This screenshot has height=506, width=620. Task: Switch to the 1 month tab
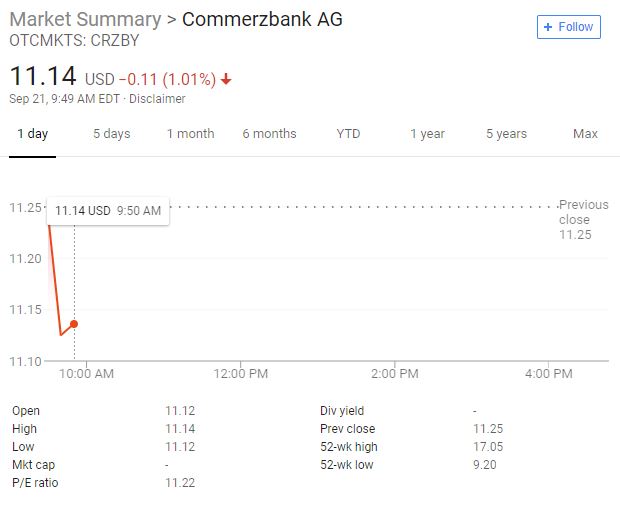tap(190, 134)
